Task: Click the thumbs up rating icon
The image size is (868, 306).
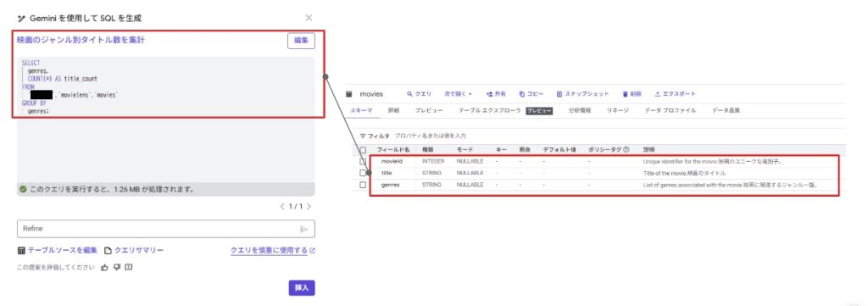Action: [x=104, y=267]
